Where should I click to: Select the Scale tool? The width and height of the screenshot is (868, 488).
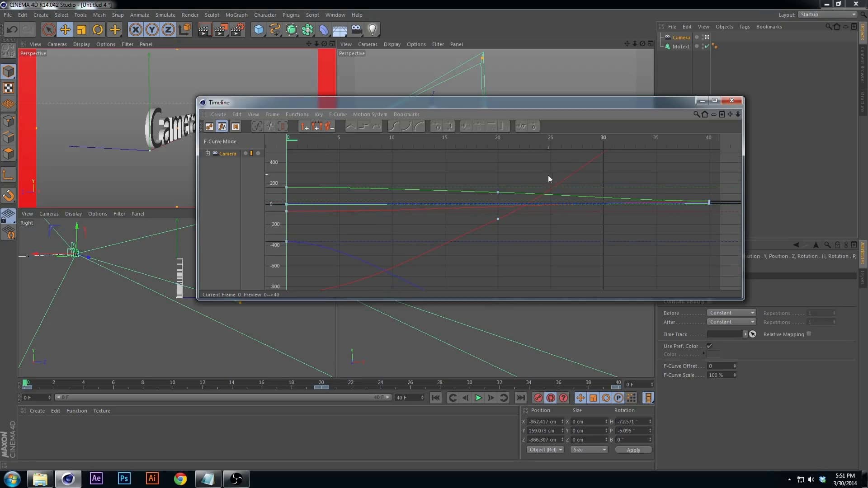81,29
